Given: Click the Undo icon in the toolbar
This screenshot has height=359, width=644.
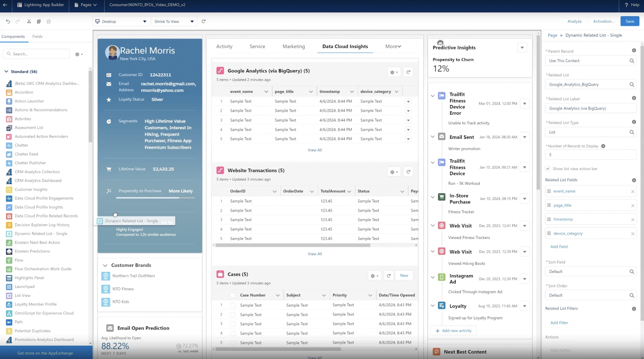Looking at the screenshot, I should coord(7,21).
